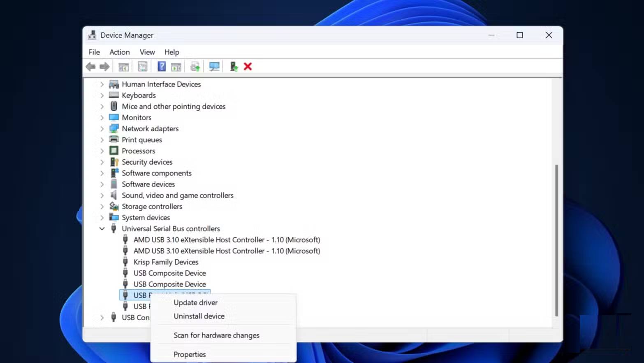
Task: Collapse Universal Serial Bus controllers node
Action: point(102,229)
